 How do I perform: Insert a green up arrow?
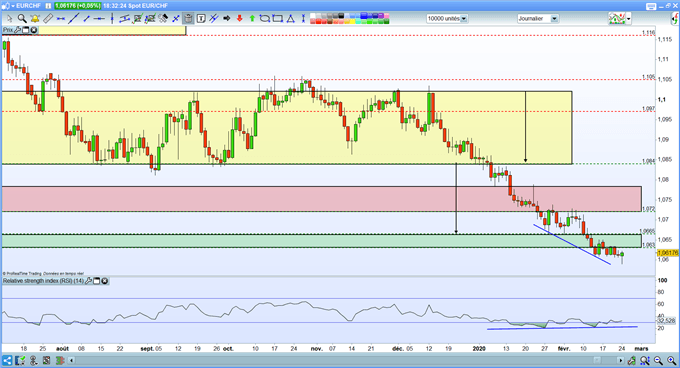(252, 19)
